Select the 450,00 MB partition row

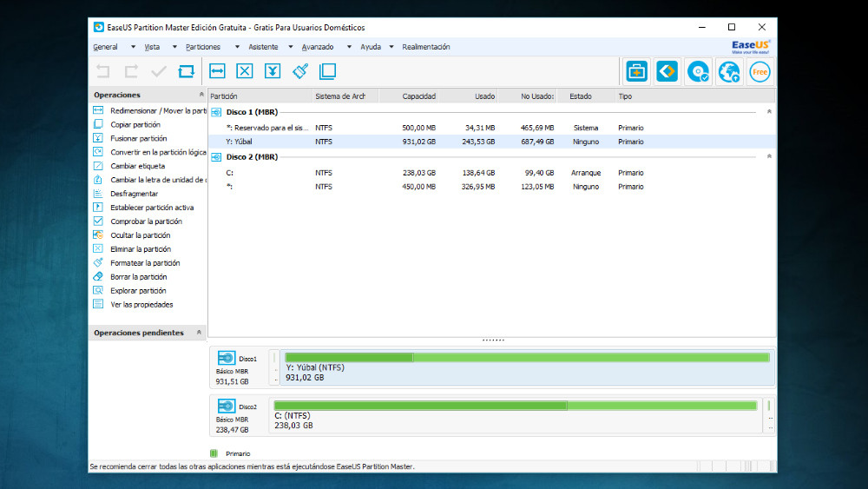click(491, 187)
